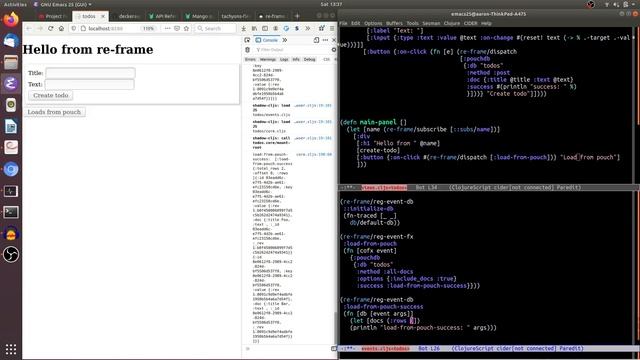Viewport: 640px width, 360px height.
Task: Switch to the todos browser tab
Action: click(89, 16)
